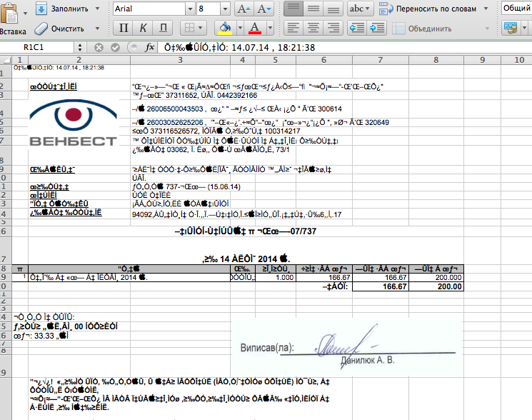Image resolution: width=532 pixels, height=420 pixels.
Task: Click Wrap text (Переносить по словам)
Action: tap(428, 9)
